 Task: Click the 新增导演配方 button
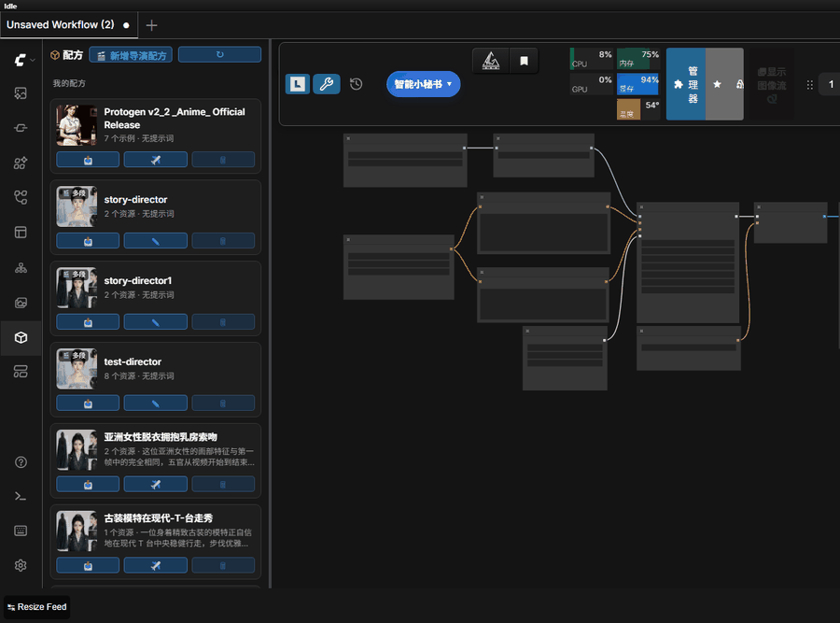click(131, 55)
